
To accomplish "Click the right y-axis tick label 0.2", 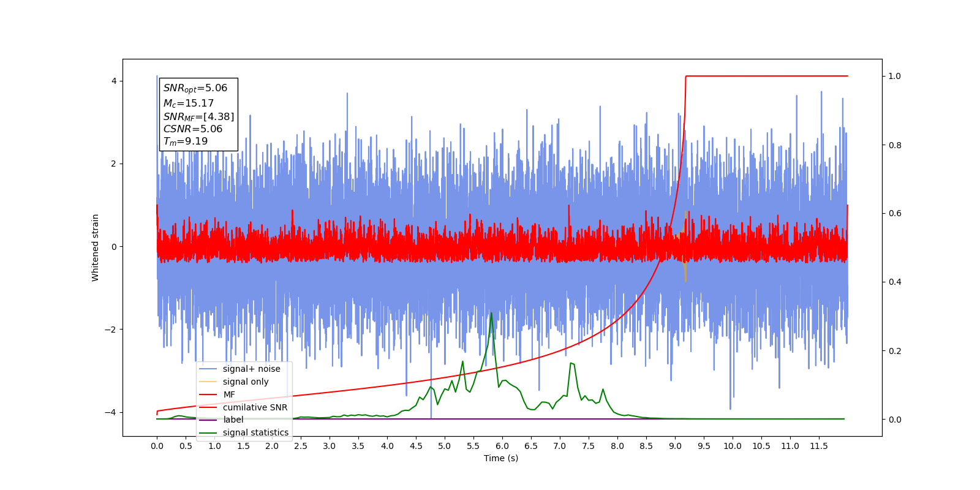I will point(895,351).
